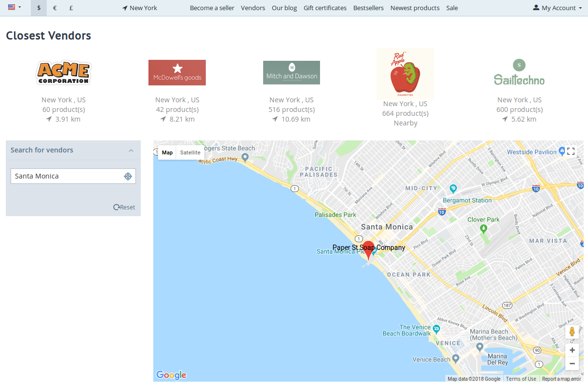This screenshot has width=588, height=386.
Task: Click the New York location selector
Action: (x=140, y=8)
